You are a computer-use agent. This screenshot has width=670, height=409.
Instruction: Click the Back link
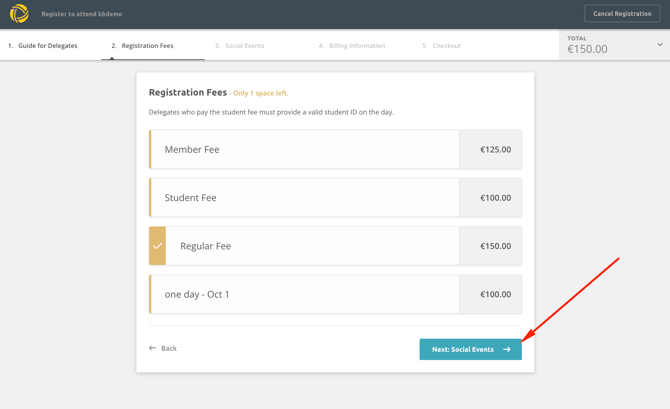pyautogui.click(x=168, y=348)
